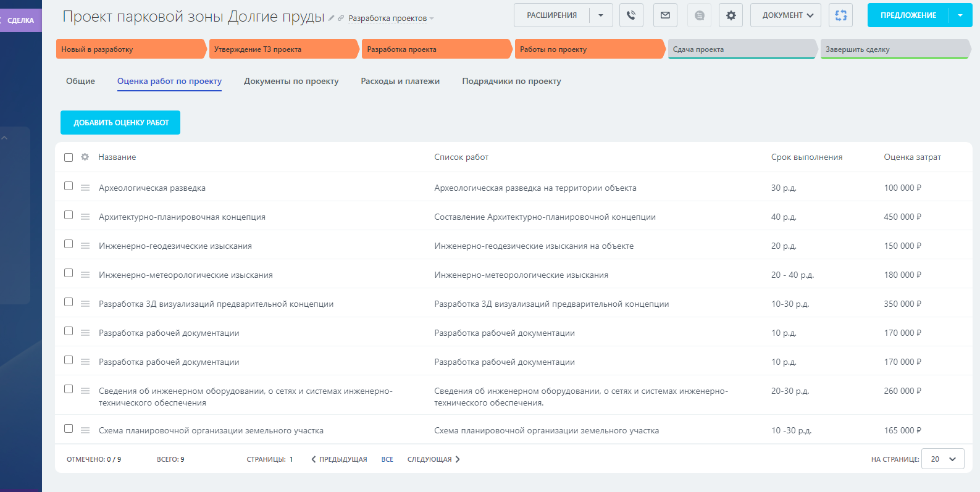The width and height of the screenshot is (980, 492).
Task: Toggle the select-all checkbox in table header
Action: click(69, 157)
